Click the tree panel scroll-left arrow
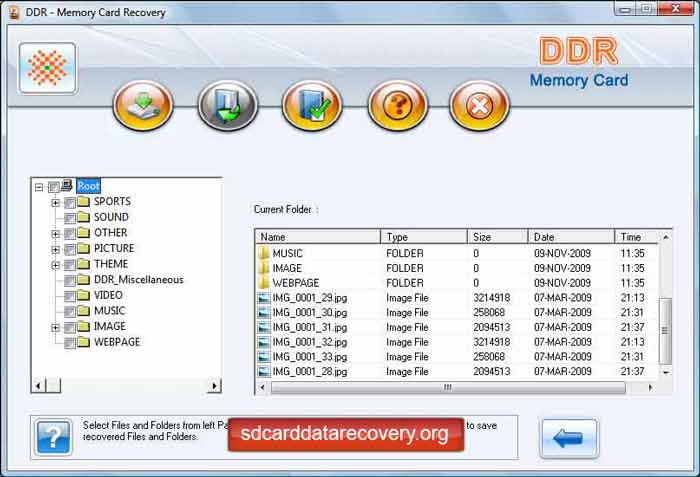This screenshot has width=700, height=477. pyautogui.click(x=38, y=385)
